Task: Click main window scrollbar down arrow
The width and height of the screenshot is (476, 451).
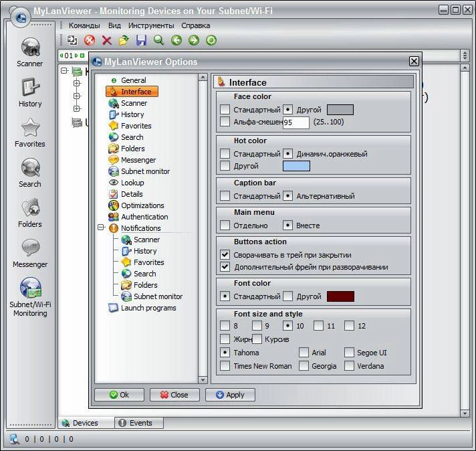Action: [465, 413]
